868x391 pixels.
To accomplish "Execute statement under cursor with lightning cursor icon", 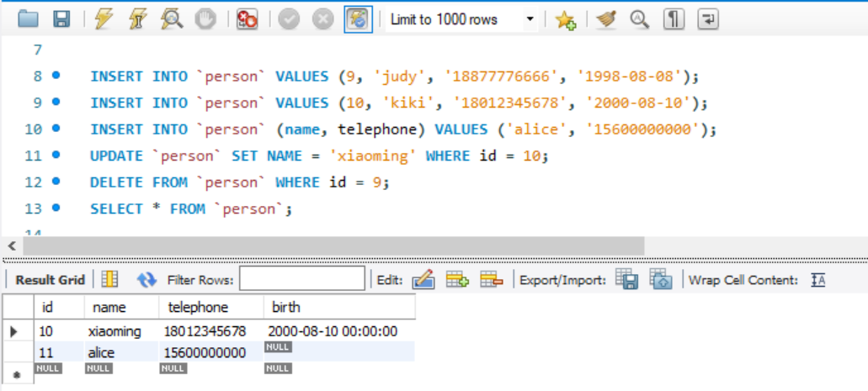I will pyautogui.click(x=137, y=19).
